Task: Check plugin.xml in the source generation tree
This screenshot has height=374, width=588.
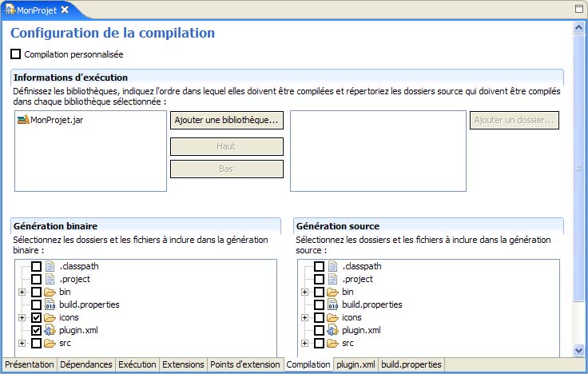Action: point(319,330)
